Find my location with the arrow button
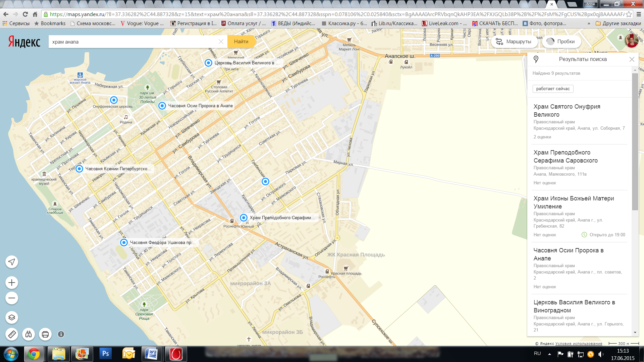The width and height of the screenshot is (644, 362). [12, 262]
